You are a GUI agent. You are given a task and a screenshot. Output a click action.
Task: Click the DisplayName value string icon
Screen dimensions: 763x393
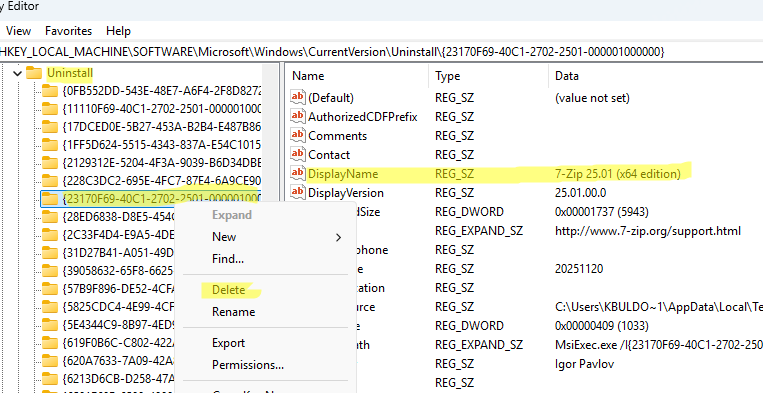[x=297, y=173]
